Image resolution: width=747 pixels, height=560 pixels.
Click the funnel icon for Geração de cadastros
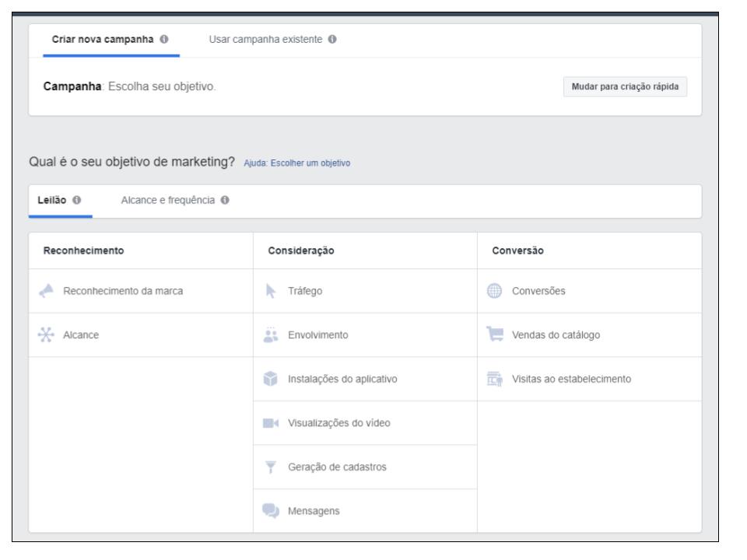pyautogui.click(x=271, y=467)
